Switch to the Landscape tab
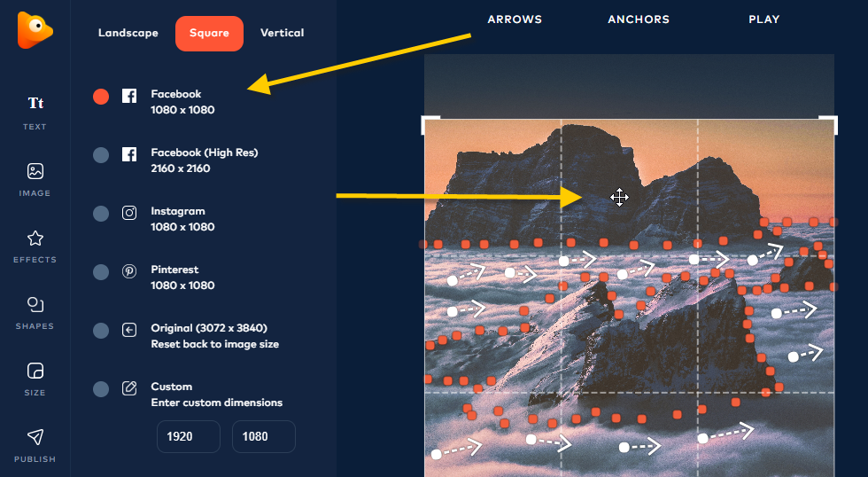The width and height of the screenshot is (868, 477). 128,33
